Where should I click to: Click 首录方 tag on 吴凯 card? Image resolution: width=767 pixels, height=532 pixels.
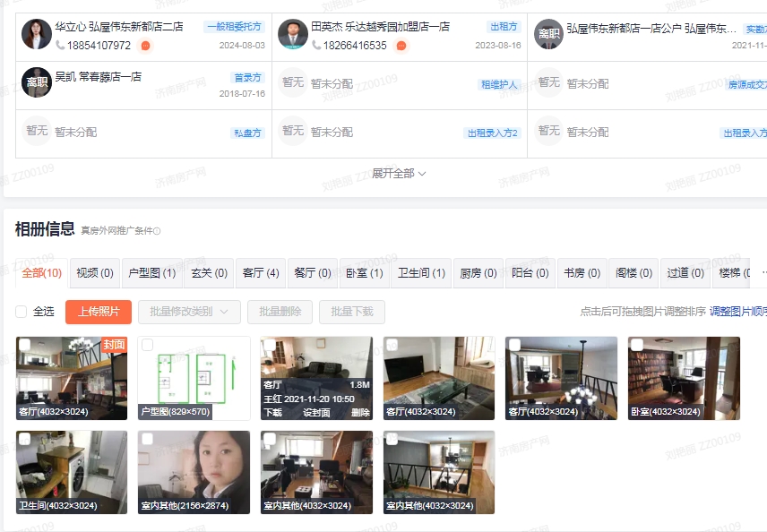(x=247, y=77)
